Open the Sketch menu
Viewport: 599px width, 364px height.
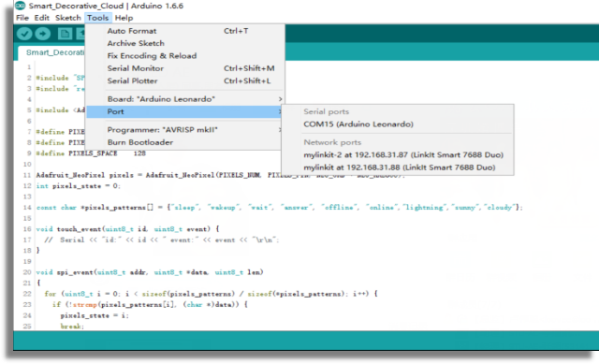(x=68, y=18)
